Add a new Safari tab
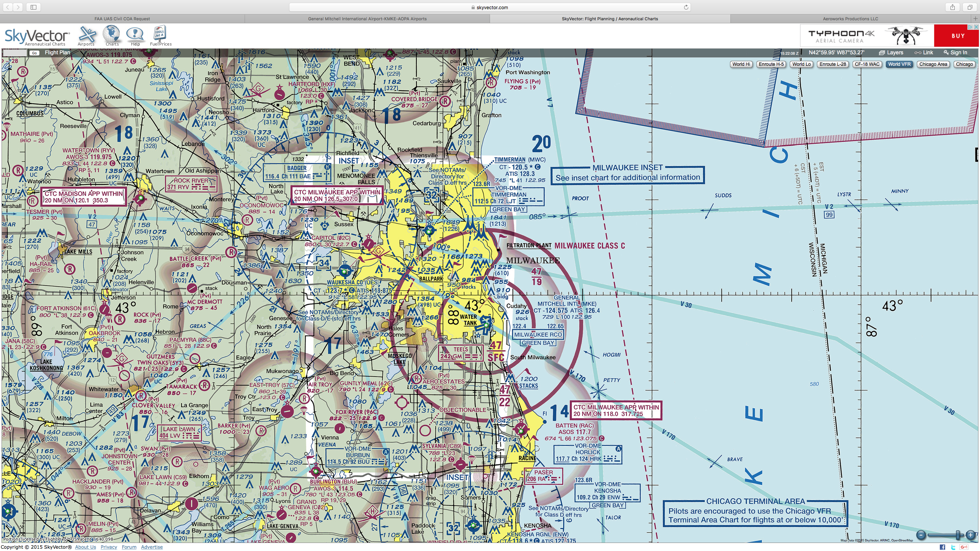Screen dimensions: 980x551 [975, 19]
